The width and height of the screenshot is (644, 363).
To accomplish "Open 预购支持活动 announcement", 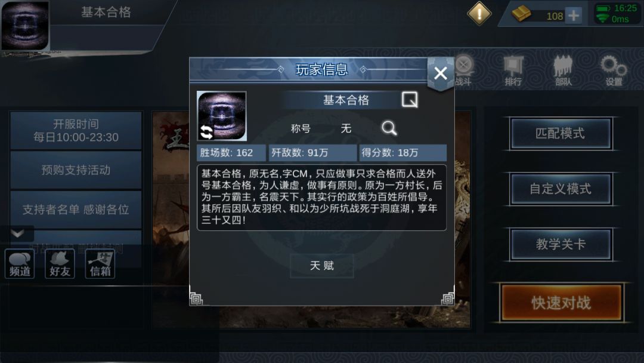I will [76, 170].
